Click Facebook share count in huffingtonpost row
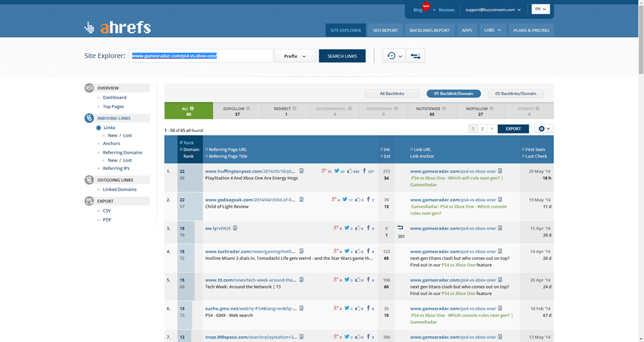644x342 pixels. click(x=368, y=171)
